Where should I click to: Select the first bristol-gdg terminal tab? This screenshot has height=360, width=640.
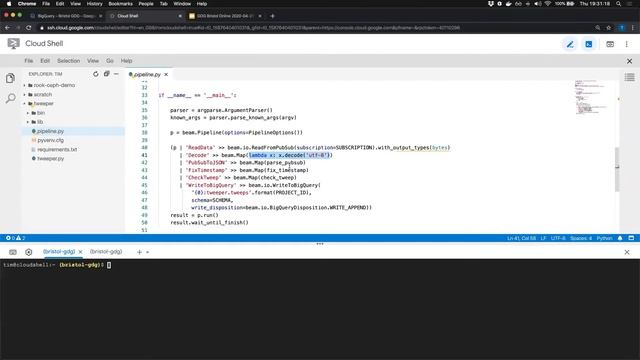[x=59, y=252]
